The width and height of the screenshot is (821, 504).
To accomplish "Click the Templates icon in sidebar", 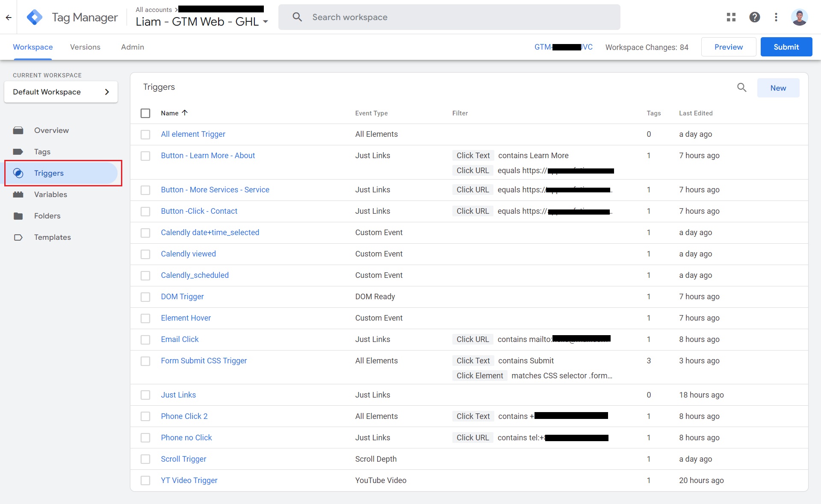I will [x=18, y=237].
